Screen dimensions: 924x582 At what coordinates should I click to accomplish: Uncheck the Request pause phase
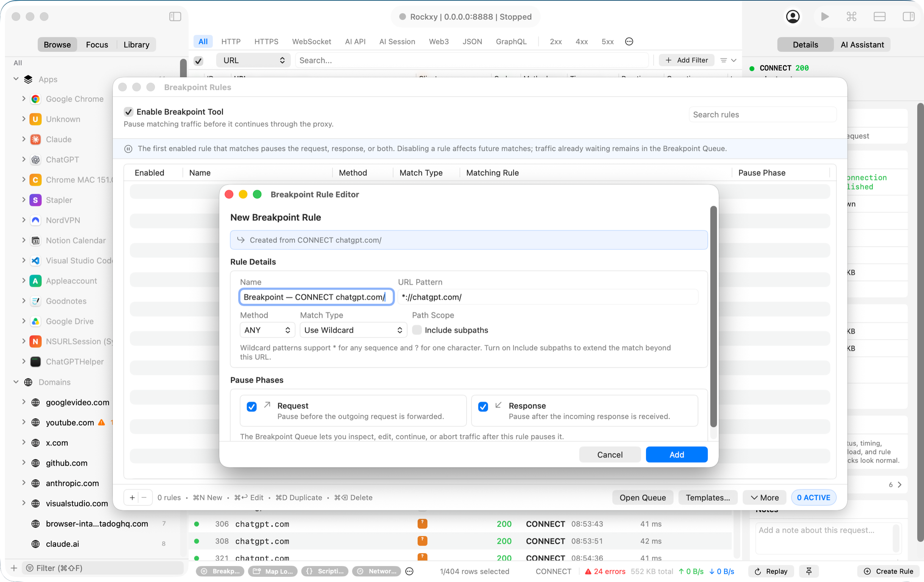coord(252,407)
